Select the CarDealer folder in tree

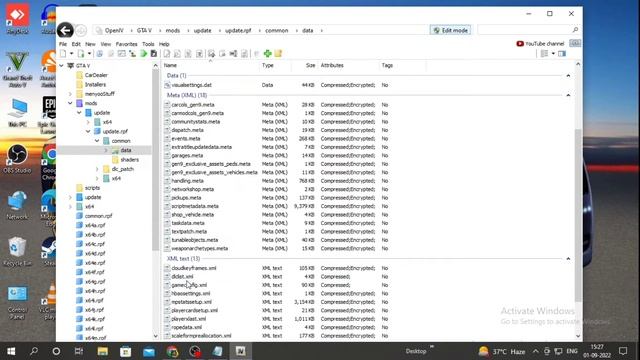click(x=96, y=75)
